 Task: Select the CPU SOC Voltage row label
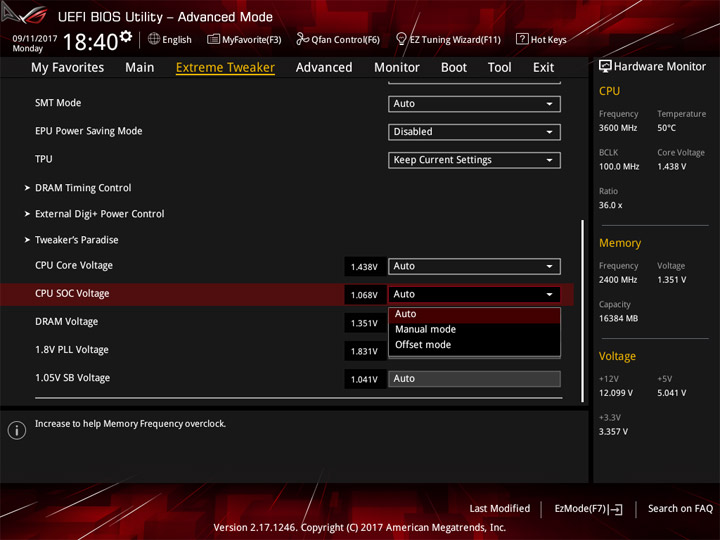[x=72, y=293]
